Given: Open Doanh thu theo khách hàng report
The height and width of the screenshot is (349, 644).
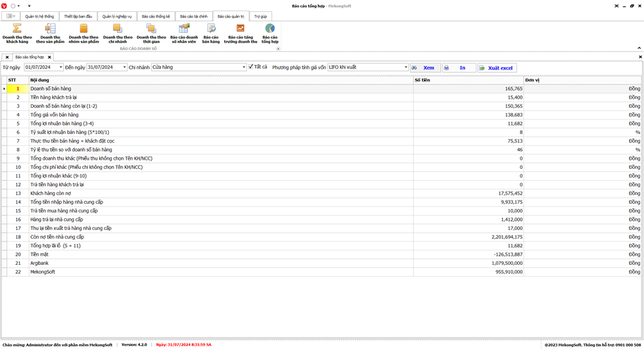Looking at the screenshot, I should pos(17,34).
